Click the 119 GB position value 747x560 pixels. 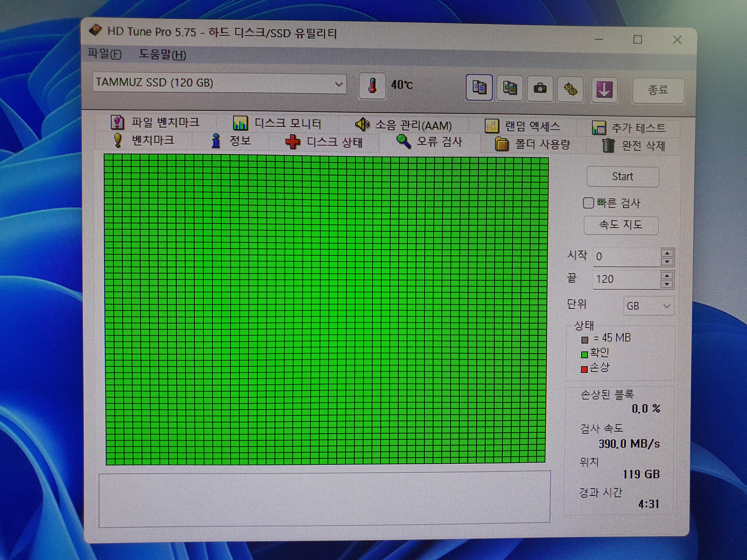(641, 474)
